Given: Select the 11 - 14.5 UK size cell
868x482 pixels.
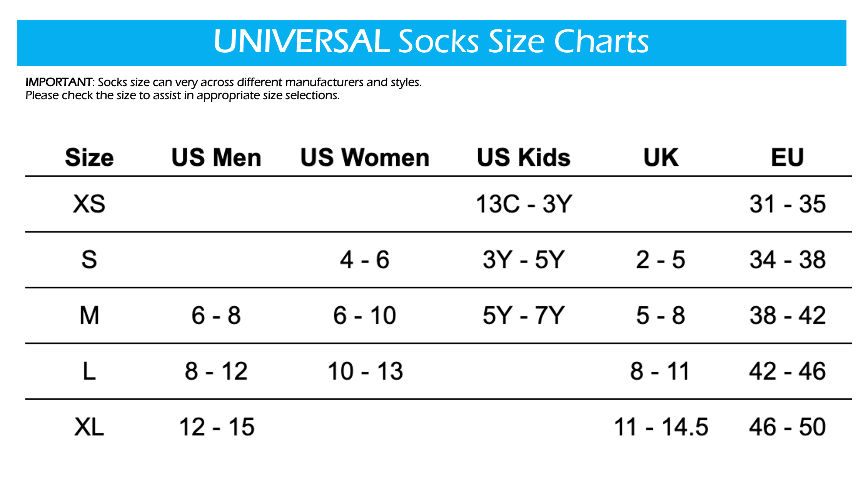Looking at the screenshot, I should pyautogui.click(x=661, y=427).
